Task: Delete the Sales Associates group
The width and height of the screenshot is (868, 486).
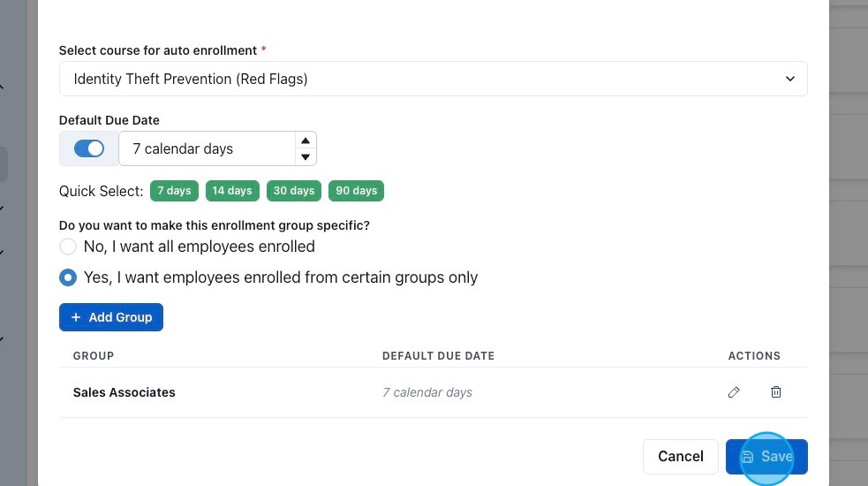Action: tap(776, 392)
